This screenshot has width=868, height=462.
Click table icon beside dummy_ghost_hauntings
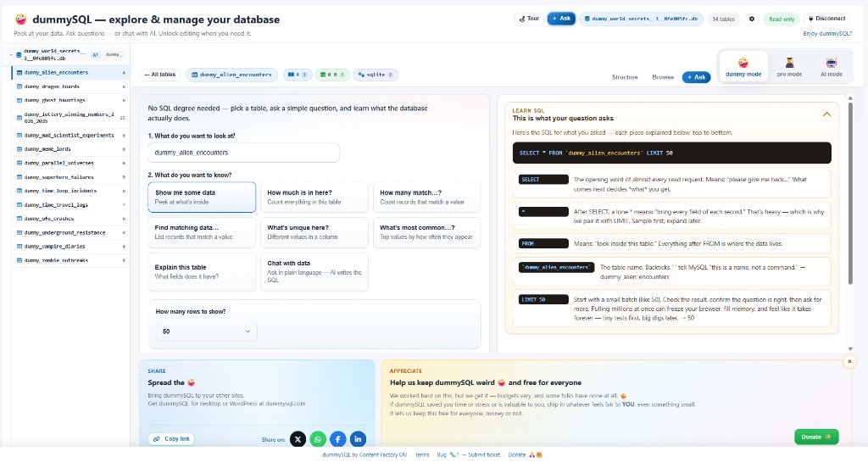coord(19,101)
